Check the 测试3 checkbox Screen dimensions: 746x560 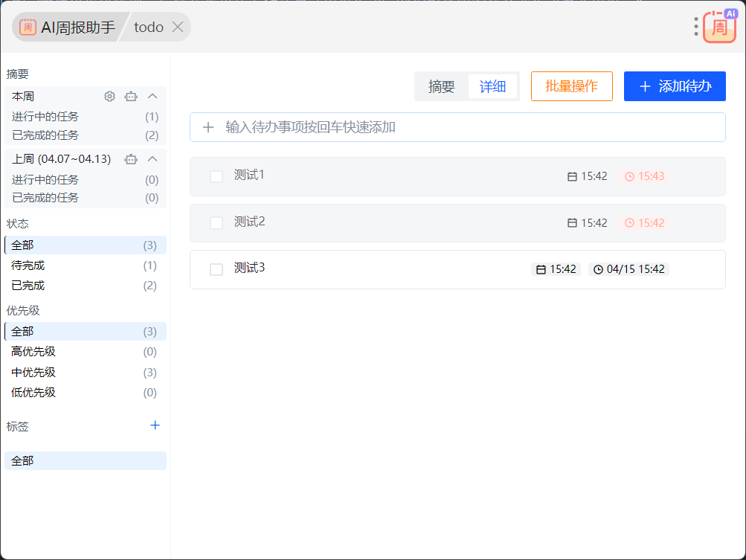pos(216,269)
